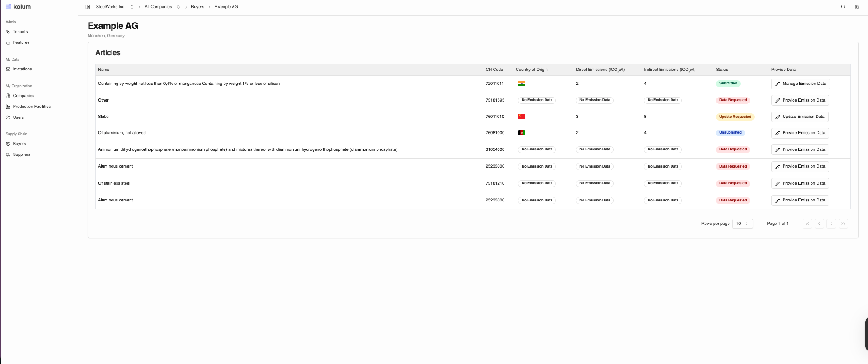Viewport: 868px width, 364px height.
Task: Navigate to Suppliers in sidebar
Action: coord(22,154)
